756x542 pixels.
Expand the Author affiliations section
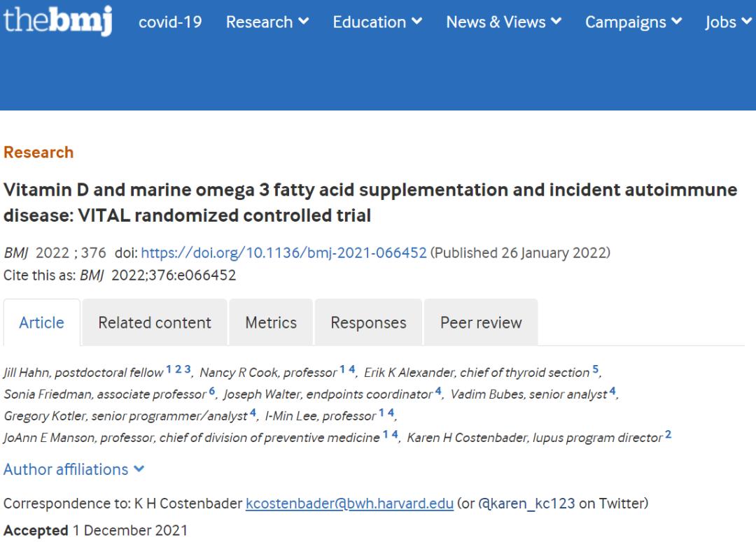click(x=73, y=469)
